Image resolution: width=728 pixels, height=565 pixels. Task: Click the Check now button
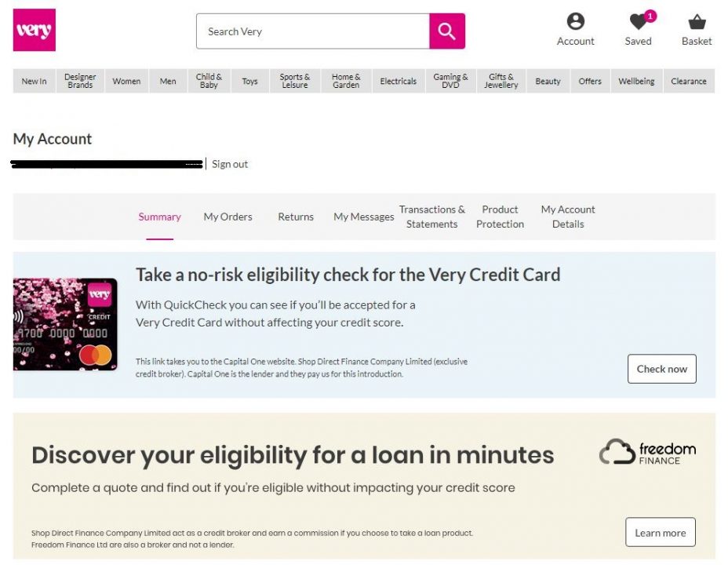click(x=661, y=369)
